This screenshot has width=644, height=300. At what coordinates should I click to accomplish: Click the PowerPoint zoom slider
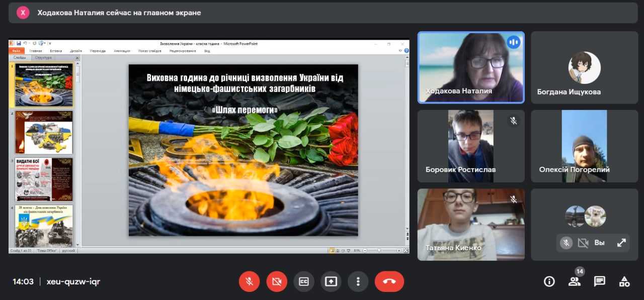[x=379, y=250]
